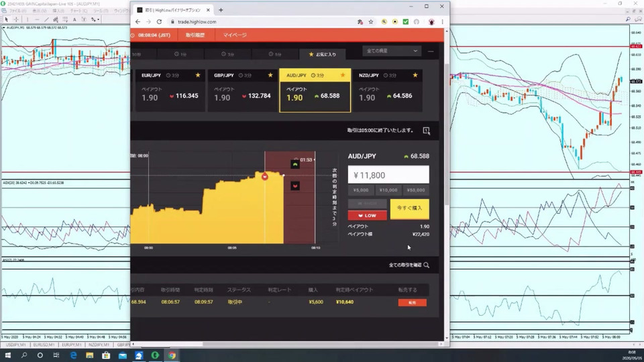
Task: Open a new Chrome tab
Action: point(221,10)
